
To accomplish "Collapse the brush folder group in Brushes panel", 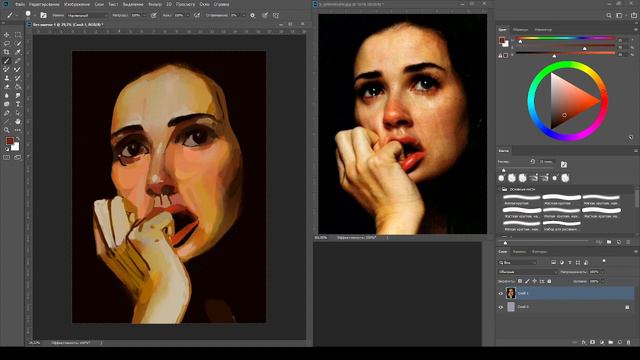I will [499, 189].
